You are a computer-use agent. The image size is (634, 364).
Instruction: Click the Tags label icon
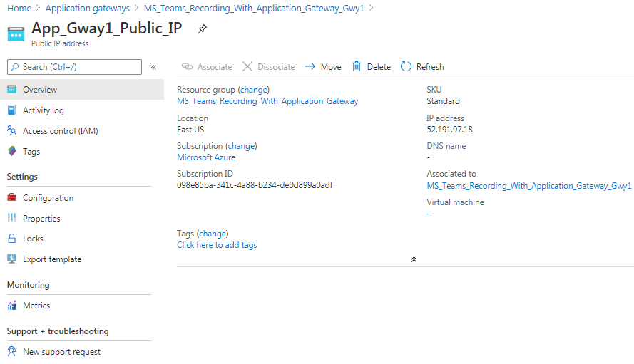11,151
